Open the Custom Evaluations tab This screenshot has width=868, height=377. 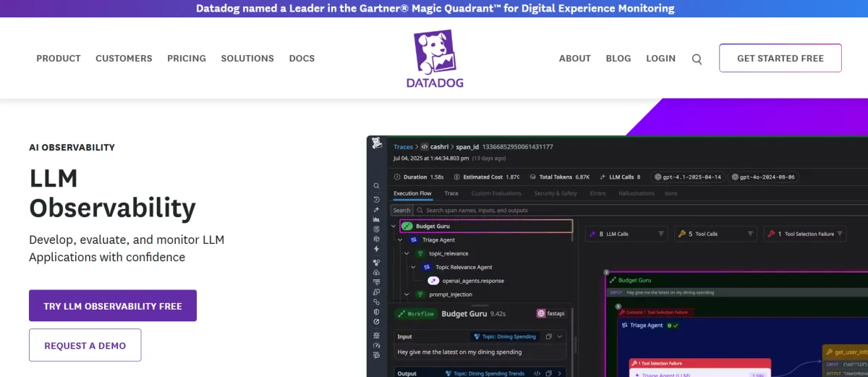[x=496, y=193]
